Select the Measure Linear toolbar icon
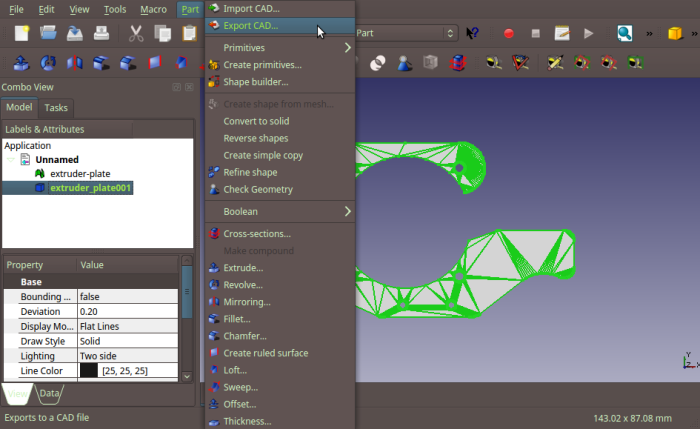Viewport: 700px width, 429px height. [494, 63]
